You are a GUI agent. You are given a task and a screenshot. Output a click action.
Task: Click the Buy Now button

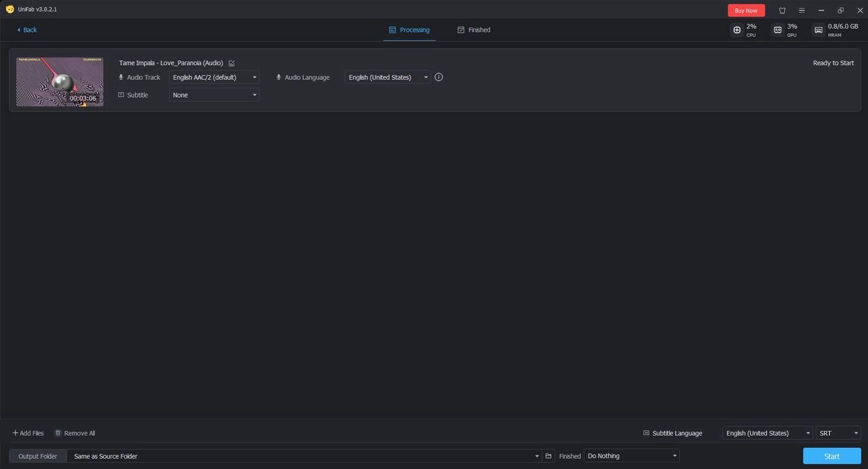tap(746, 10)
